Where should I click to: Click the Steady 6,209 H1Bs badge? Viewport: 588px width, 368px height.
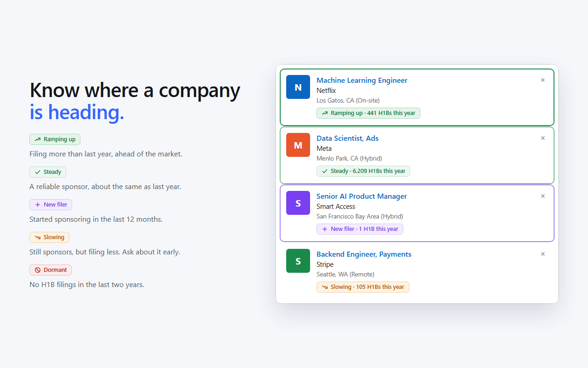point(363,171)
